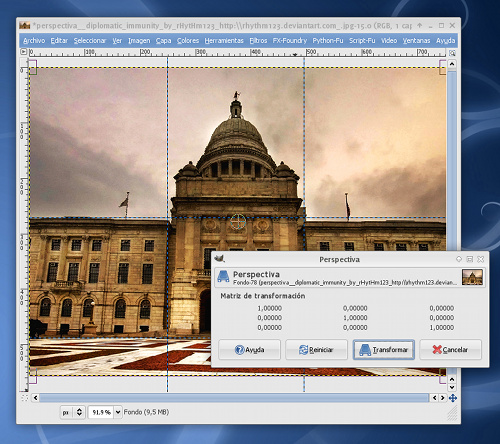Click the Reiniciar button
Image resolution: width=500 pixels, height=444 pixels.
316,350
